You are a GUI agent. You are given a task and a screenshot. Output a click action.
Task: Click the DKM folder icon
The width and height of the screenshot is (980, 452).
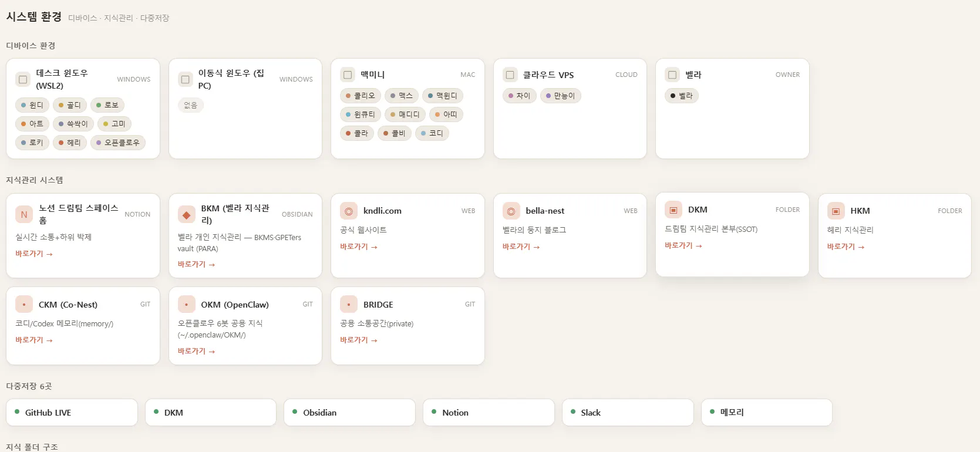(x=673, y=210)
